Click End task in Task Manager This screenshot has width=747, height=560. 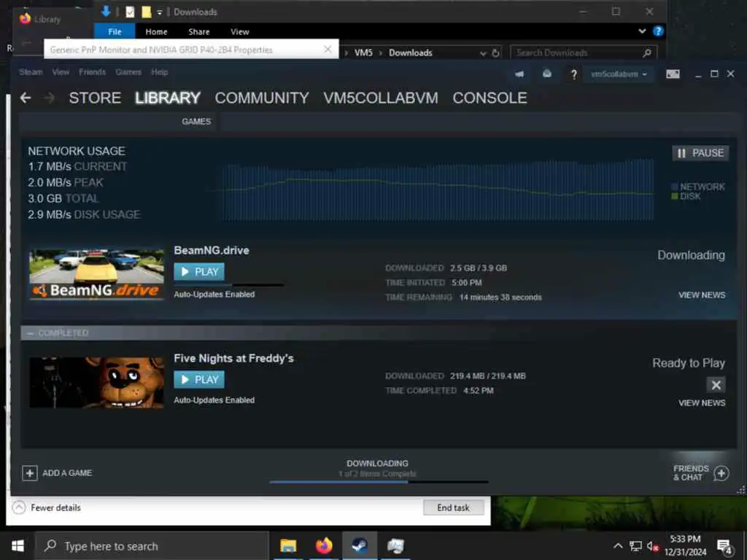tap(454, 507)
